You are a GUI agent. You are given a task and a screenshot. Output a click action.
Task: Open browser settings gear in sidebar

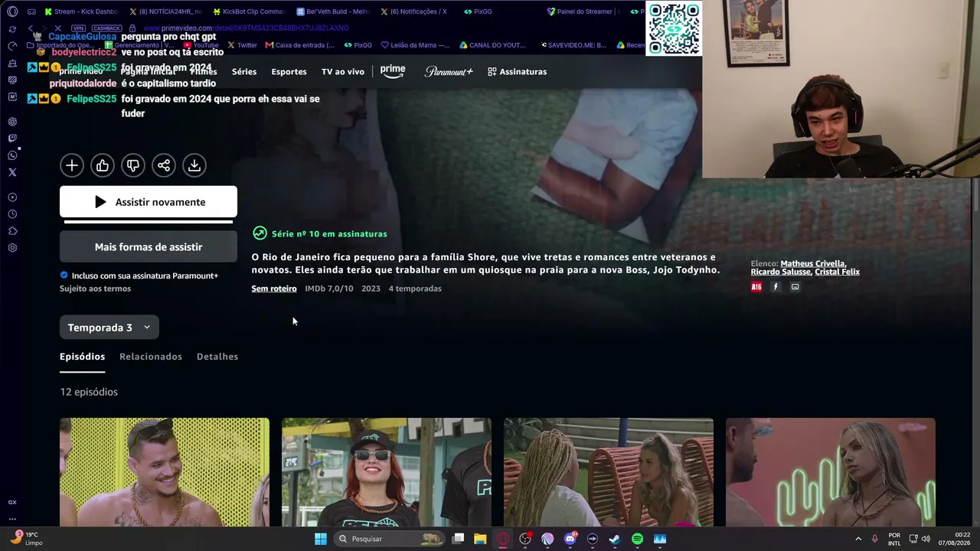click(x=12, y=248)
